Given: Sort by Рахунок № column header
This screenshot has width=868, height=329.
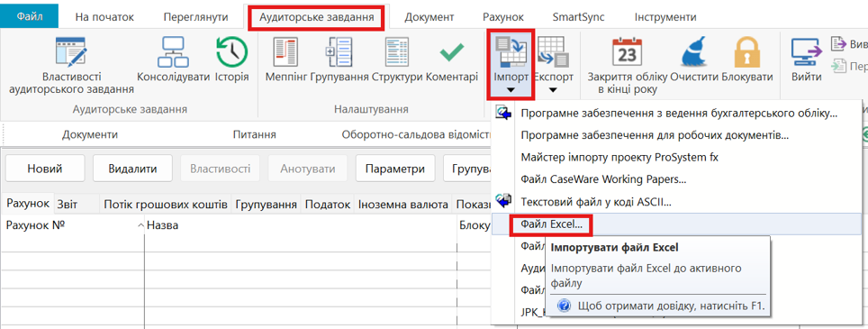Looking at the screenshot, I should tap(73, 225).
